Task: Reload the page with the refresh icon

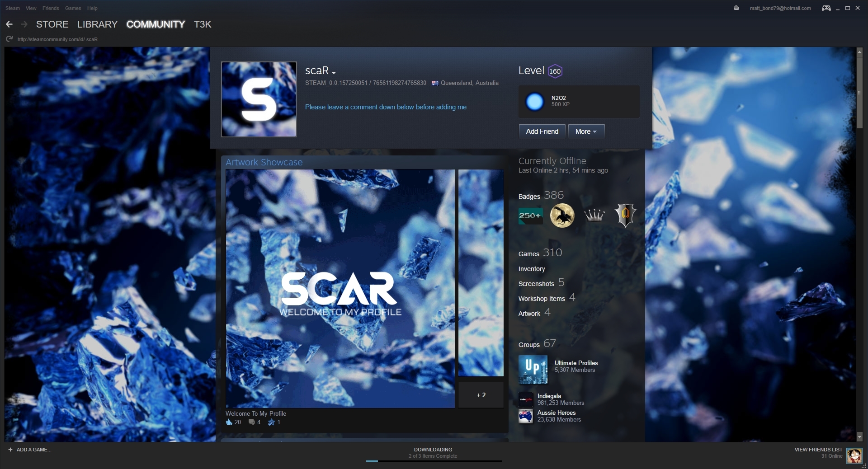Action: click(x=9, y=39)
